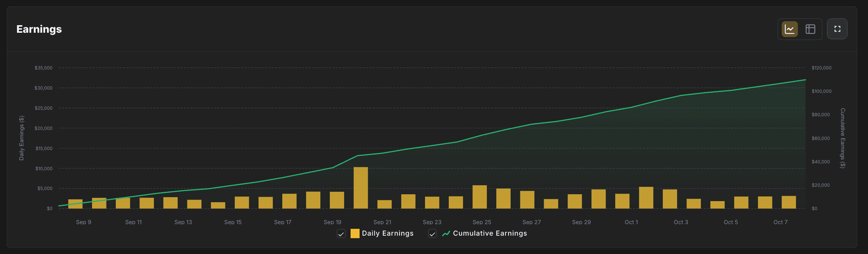Switch to the line chart view
Image resolution: width=868 pixels, height=254 pixels.
click(x=790, y=29)
